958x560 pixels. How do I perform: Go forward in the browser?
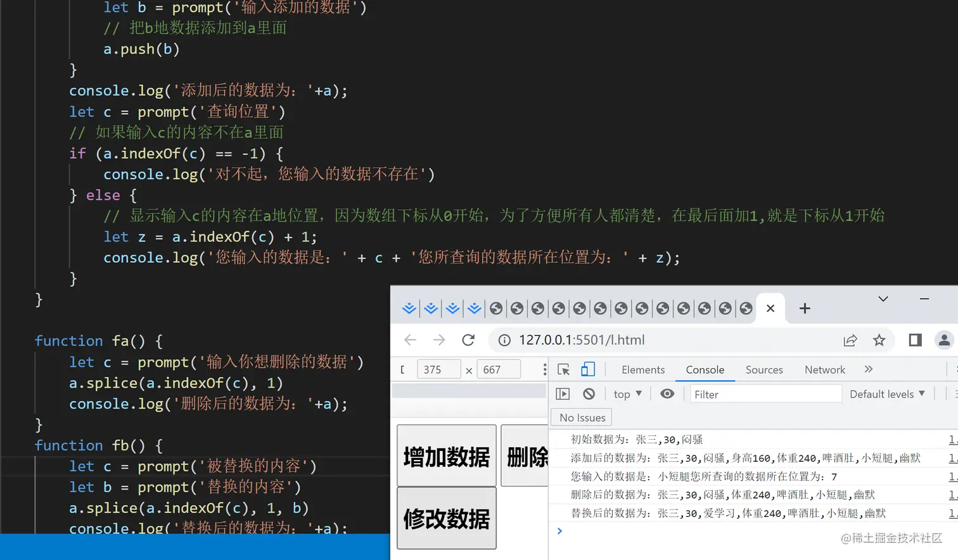(x=439, y=340)
